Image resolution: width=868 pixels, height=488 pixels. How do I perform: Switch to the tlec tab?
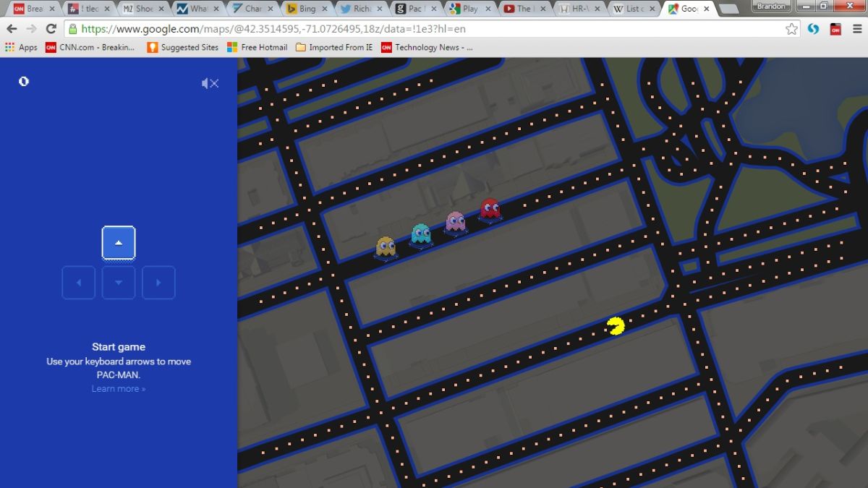point(88,9)
